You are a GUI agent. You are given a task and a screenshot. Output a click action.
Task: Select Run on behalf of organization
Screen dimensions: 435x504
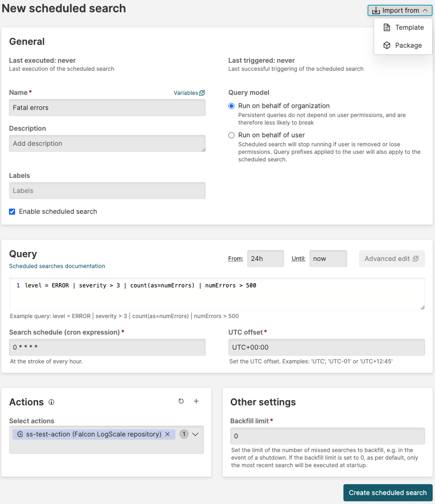(231, 106)
